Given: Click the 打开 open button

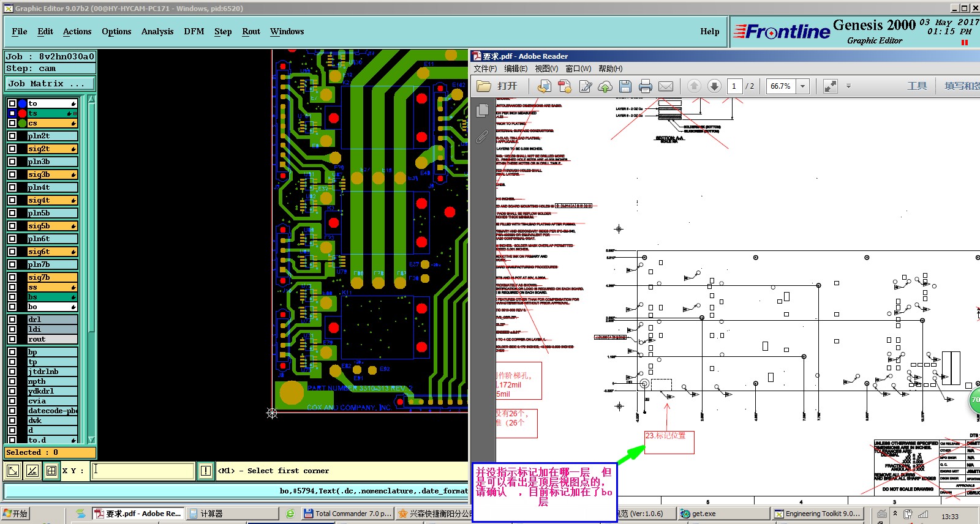Looking at the screenshot, I should 497,86.
